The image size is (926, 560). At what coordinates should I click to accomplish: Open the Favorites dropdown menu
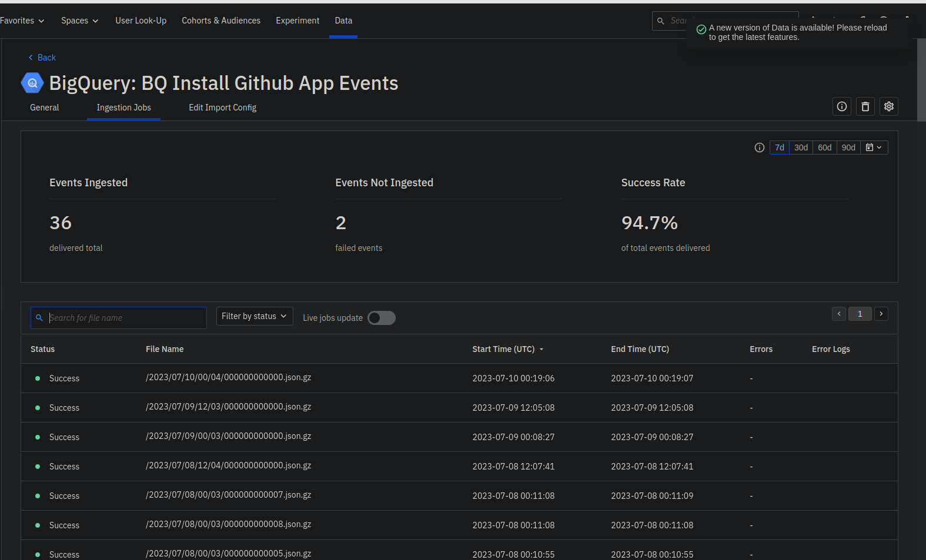tap(22, 21)
